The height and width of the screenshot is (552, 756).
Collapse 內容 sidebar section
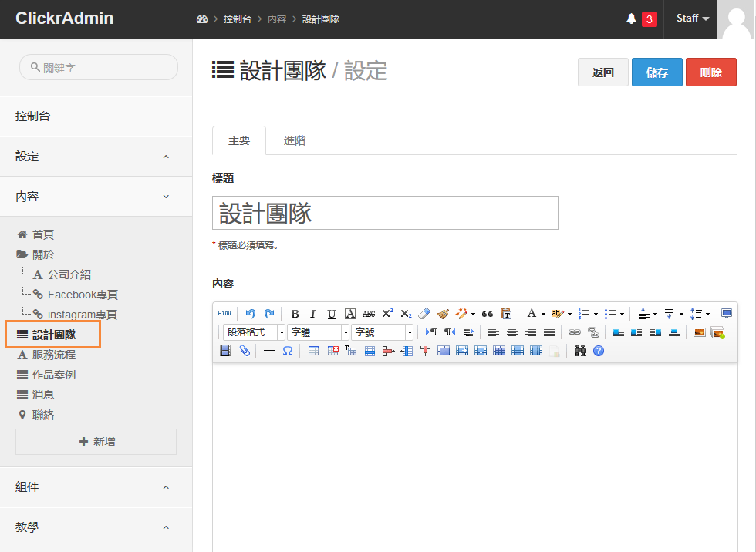point(96,196)
